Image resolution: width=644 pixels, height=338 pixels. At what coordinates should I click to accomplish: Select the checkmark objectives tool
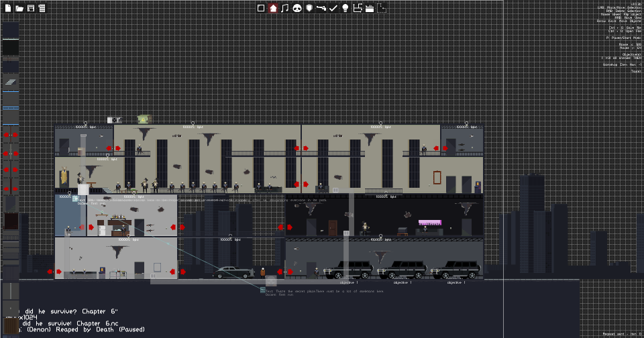[x=333, y=8]
